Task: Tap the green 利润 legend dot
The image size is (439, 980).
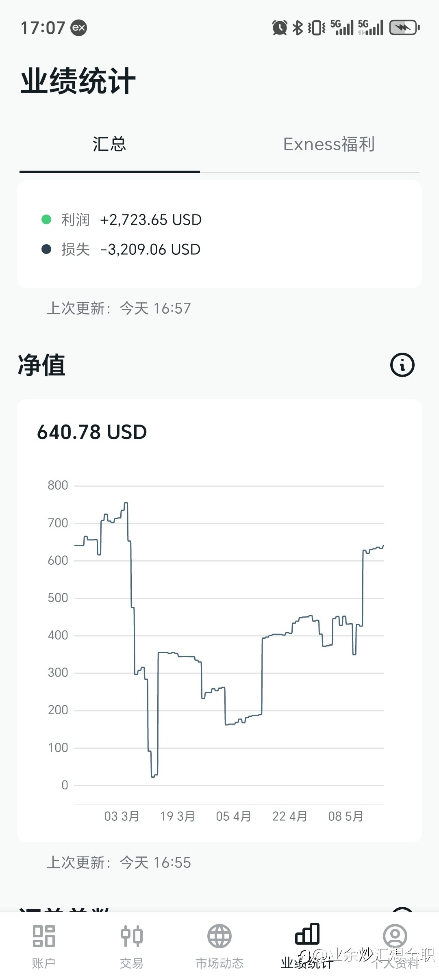Action: [46, 219]
